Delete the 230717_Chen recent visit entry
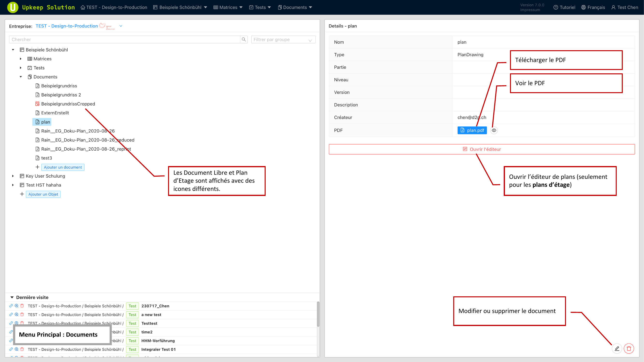644x362 pixels. coord(22,306)
